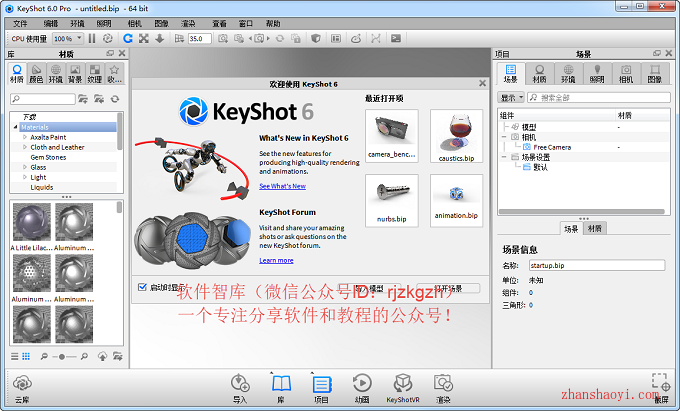Open the 渲染 menu
Viewport: 680px width, 411px height.
(188, 23)
